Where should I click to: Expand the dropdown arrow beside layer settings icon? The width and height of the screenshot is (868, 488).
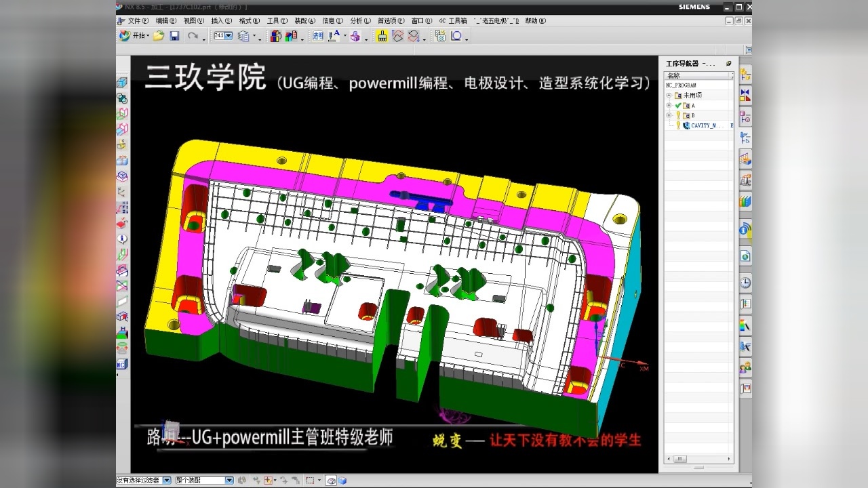[x=255, y=37]
